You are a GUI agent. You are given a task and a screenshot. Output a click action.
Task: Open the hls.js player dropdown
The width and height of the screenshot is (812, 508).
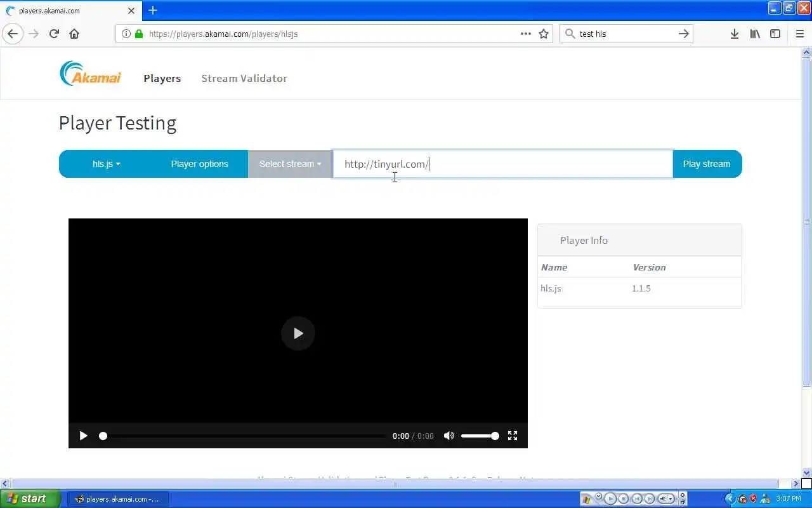point(106,164)
